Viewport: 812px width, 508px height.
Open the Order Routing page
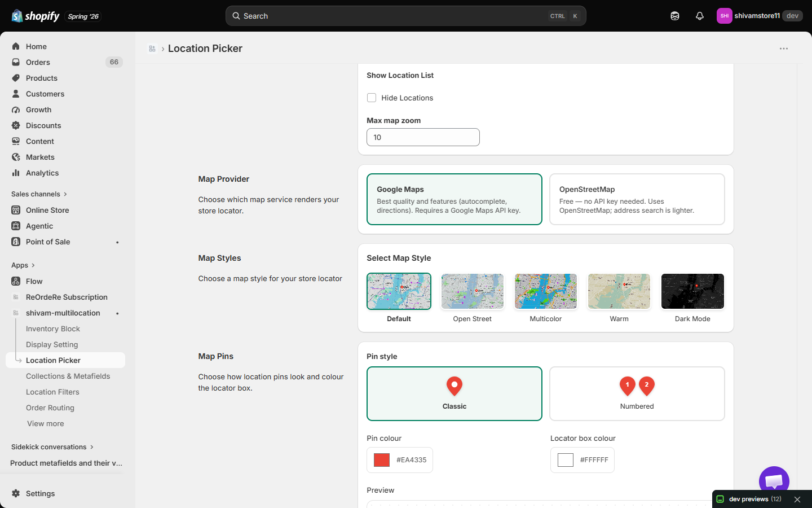[x=50, y=408]
